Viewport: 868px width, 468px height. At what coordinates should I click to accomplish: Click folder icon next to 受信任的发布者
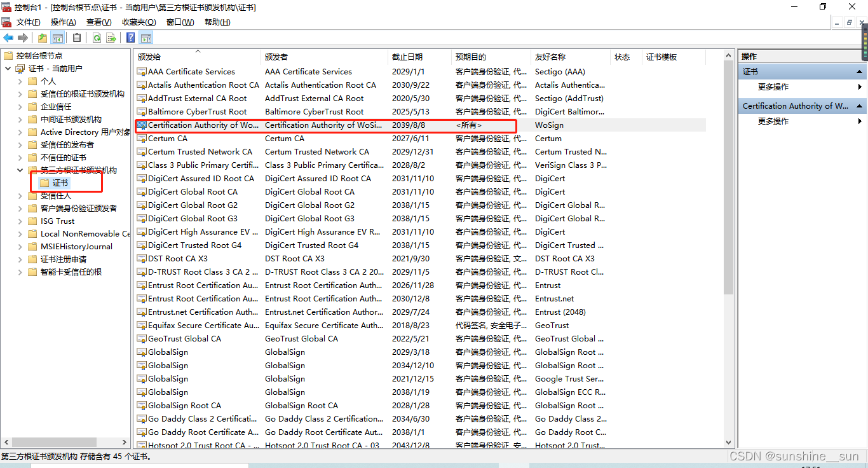tap(32, 145)
